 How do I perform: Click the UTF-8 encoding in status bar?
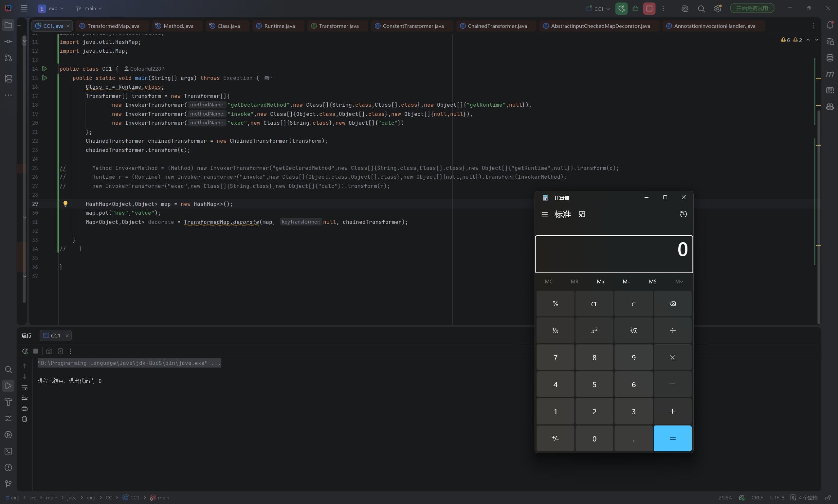(777, 497)
